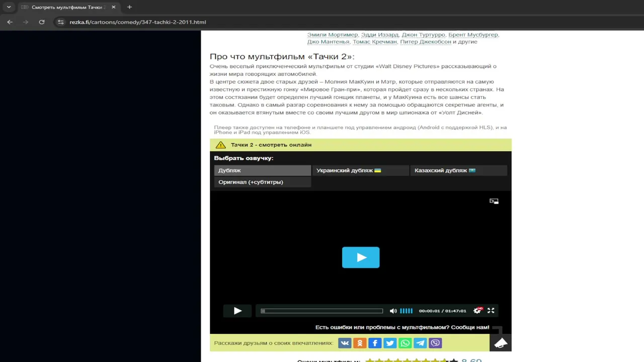Share on Facebook
This screenshot has width=644, height=362.
tap(375, 343)
